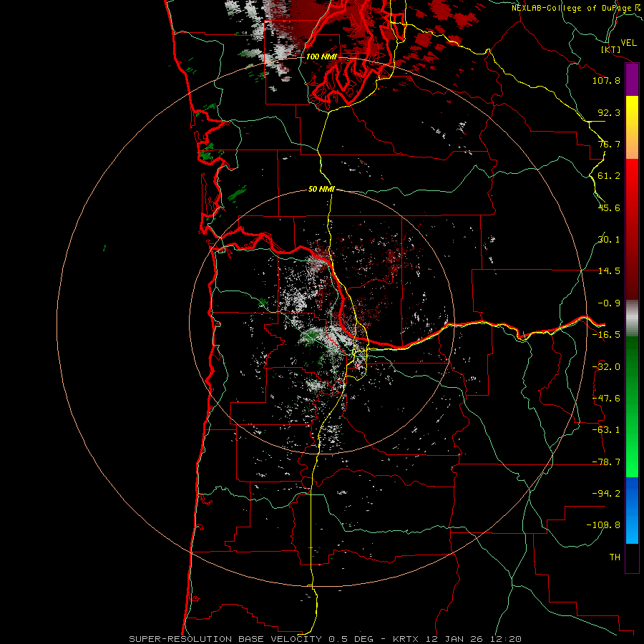This screenshot has width=644, height=644.
Task: Click the "50 NMI" range ring label
Action: pos(321,190)
